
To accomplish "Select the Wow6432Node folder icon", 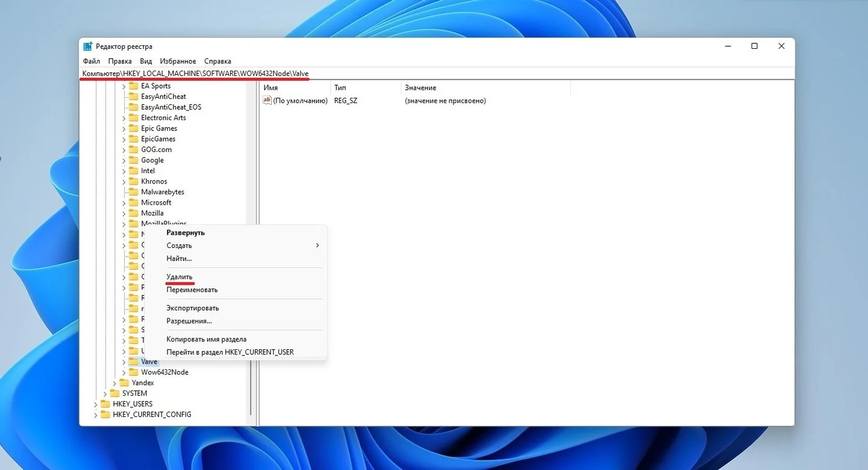I will tap(134, 372).
